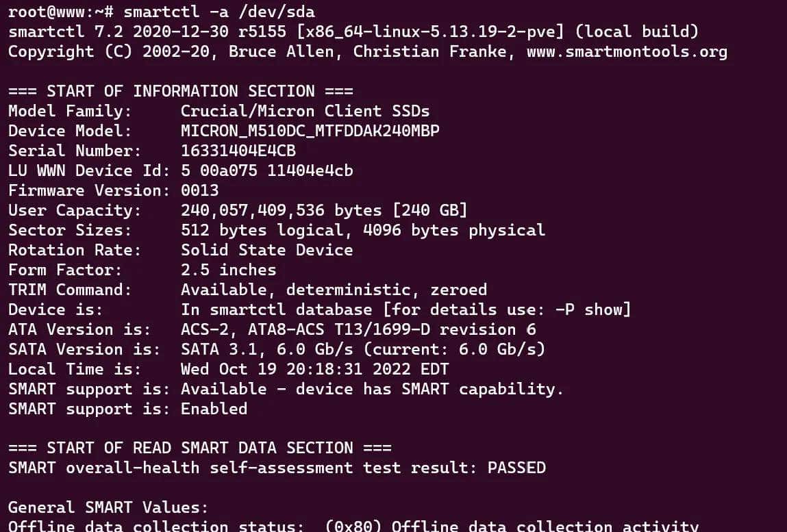Click the Solid State Device rotation rate

266,250
